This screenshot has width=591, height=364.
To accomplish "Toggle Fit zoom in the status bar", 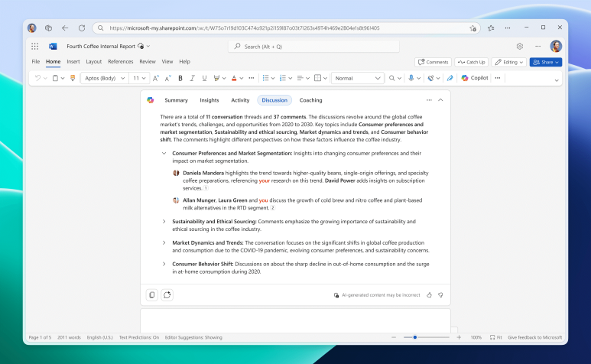I will pyautogui.click(x=496, y=337).
